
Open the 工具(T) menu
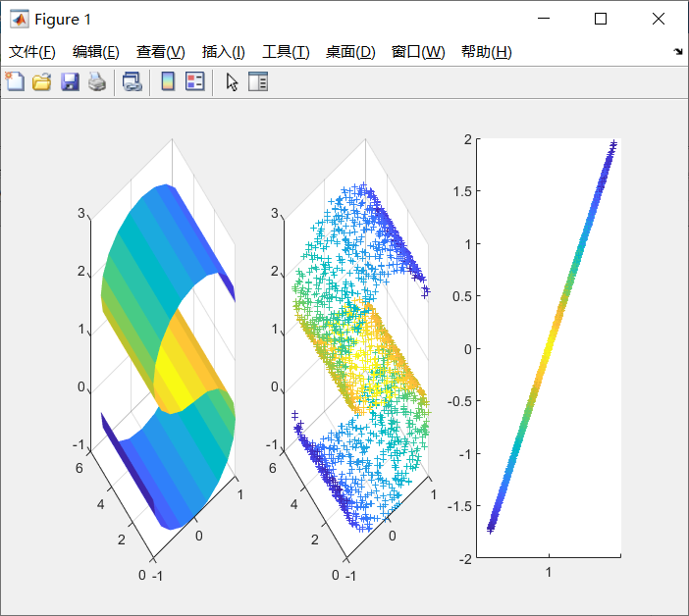tap(286, 52)
